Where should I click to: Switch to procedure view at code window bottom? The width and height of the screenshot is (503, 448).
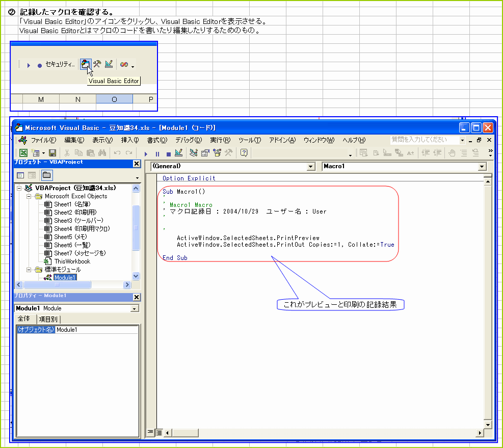coord(150,432)
